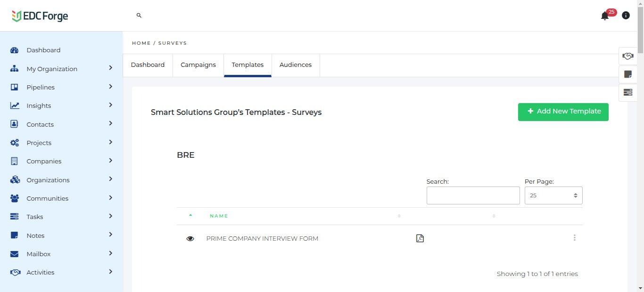The image size is (644, 292).
Task: Sort table by NAME column
Action: 219,216
